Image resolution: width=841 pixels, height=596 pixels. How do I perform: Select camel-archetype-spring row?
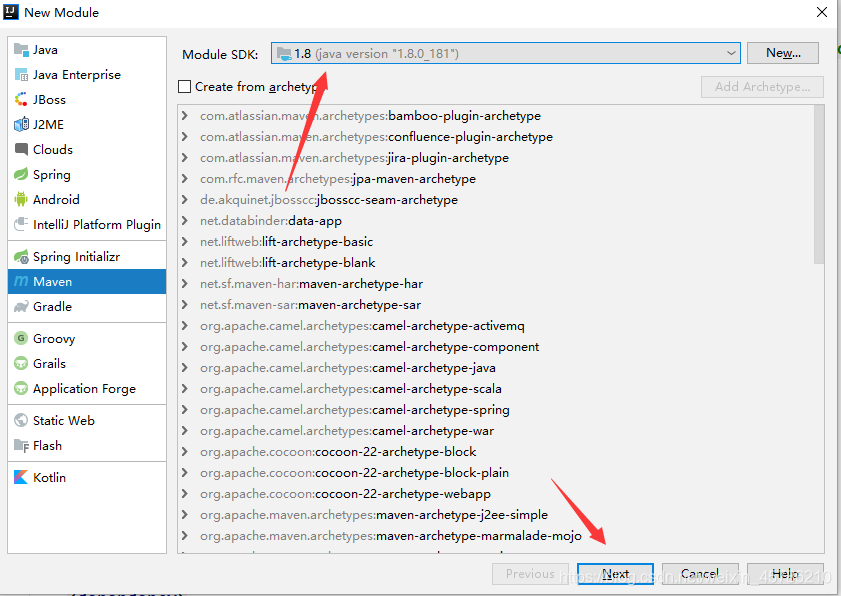click(x=496, y=409)
